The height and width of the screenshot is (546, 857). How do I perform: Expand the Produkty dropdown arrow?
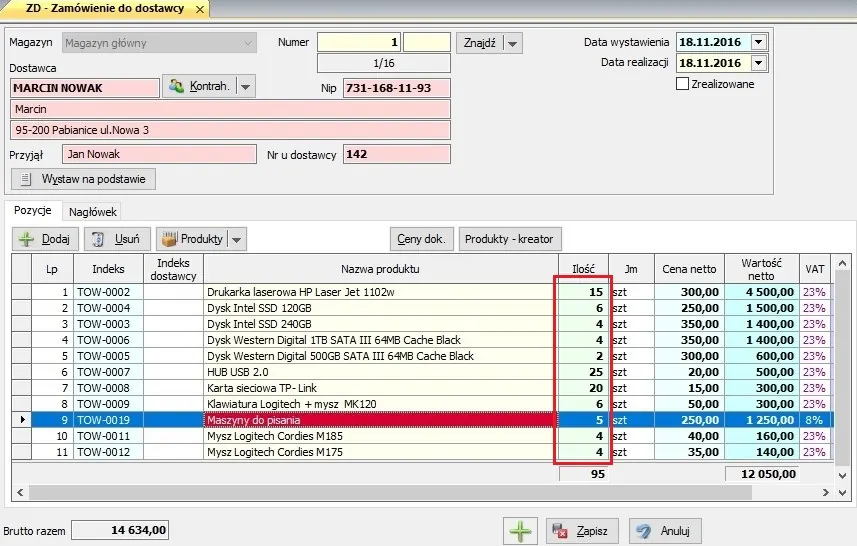point(236,239)
